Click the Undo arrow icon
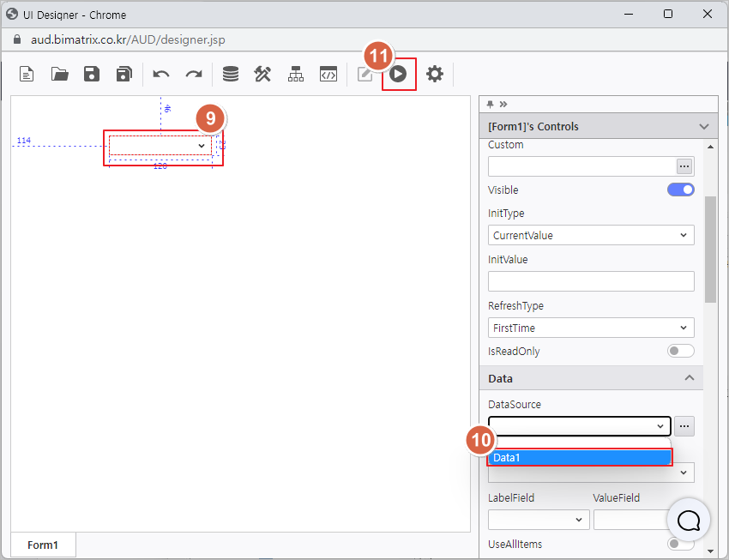Image resolution: width=729 pixels, height=560 pixels. (x=161, y=75)
